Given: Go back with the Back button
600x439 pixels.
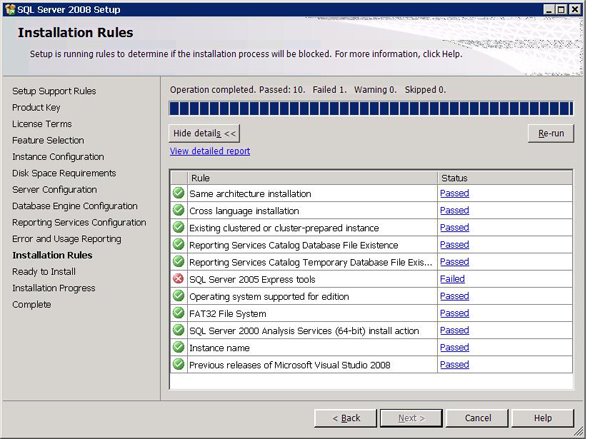Looking at the screenshot, I should pos(346,418).
